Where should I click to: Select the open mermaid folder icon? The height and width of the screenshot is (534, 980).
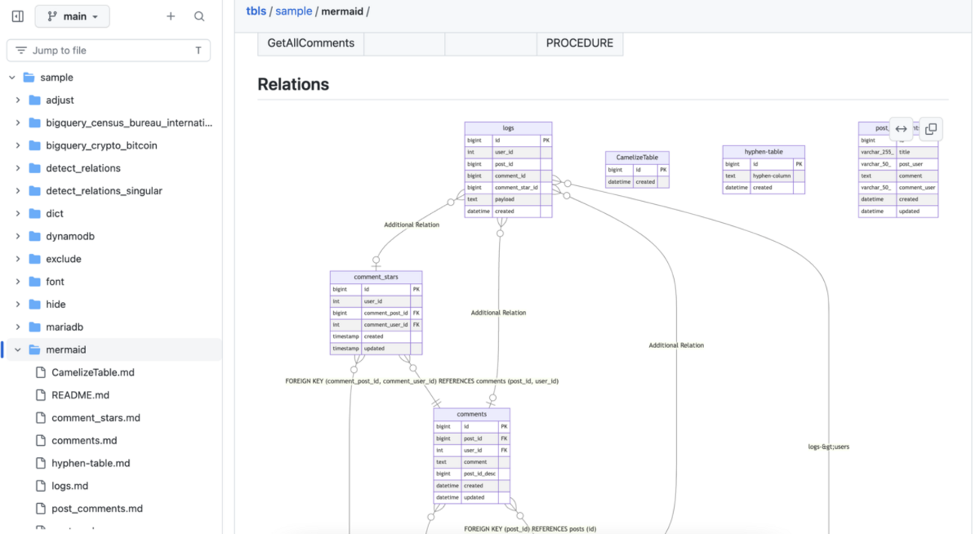pos(35,349)
